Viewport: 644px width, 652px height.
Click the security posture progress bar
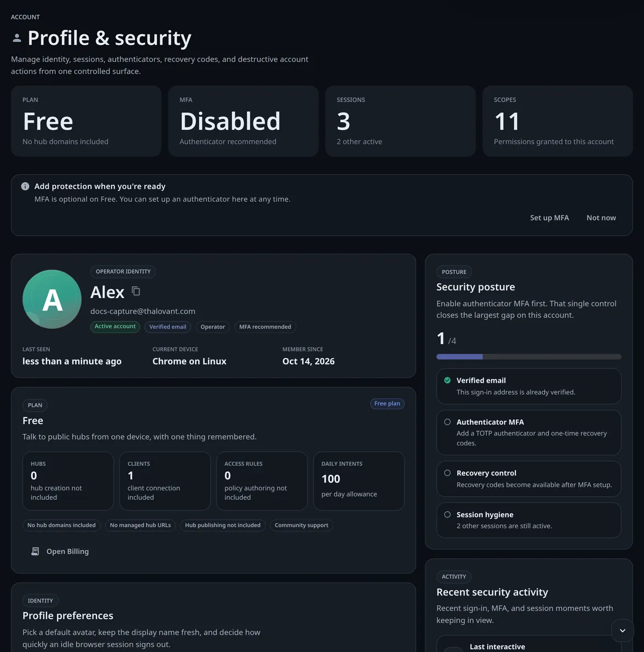point(528,357)
